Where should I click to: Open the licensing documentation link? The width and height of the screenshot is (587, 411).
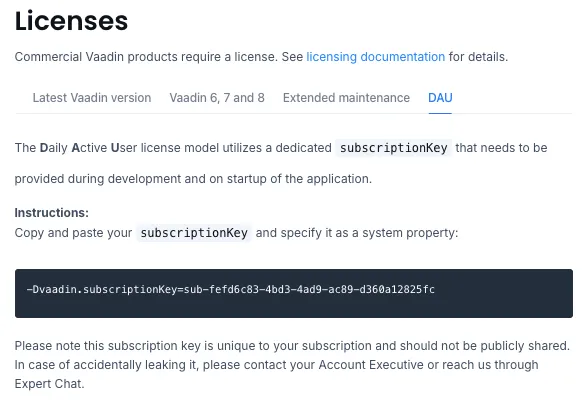[375, 57]
